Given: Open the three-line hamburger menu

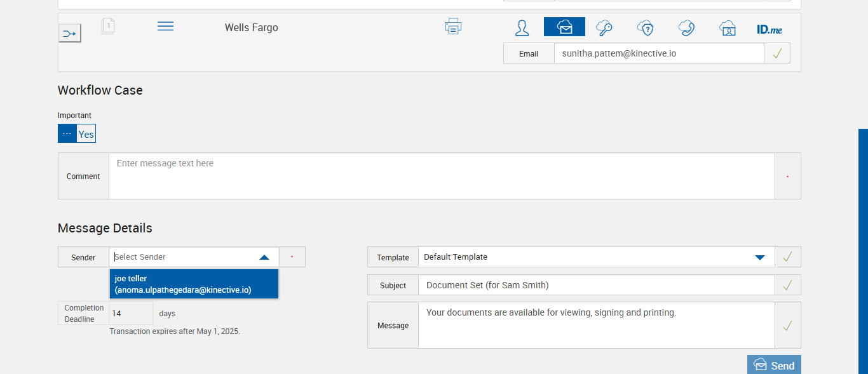Looking at the screenshot, I should point(165,26).
